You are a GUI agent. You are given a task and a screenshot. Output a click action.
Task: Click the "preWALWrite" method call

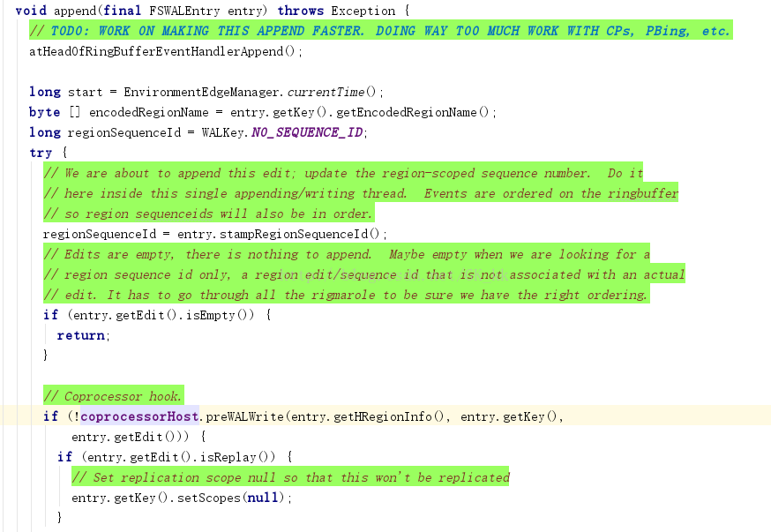245,416
